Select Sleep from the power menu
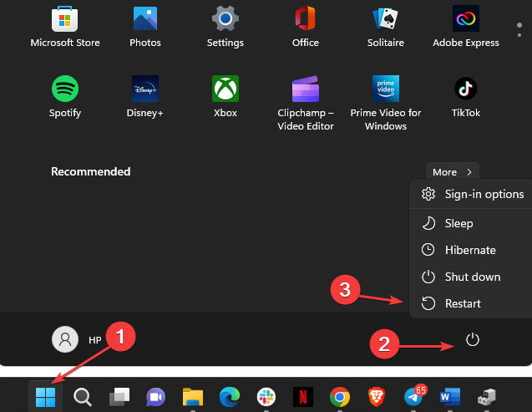532x412 pixels. (x=472, y=223)
